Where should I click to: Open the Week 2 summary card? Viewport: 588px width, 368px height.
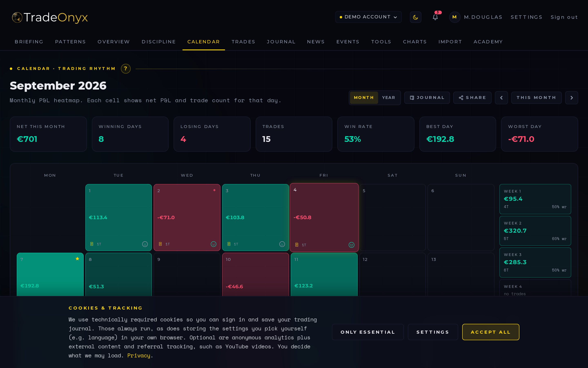(x=535, y=231)
